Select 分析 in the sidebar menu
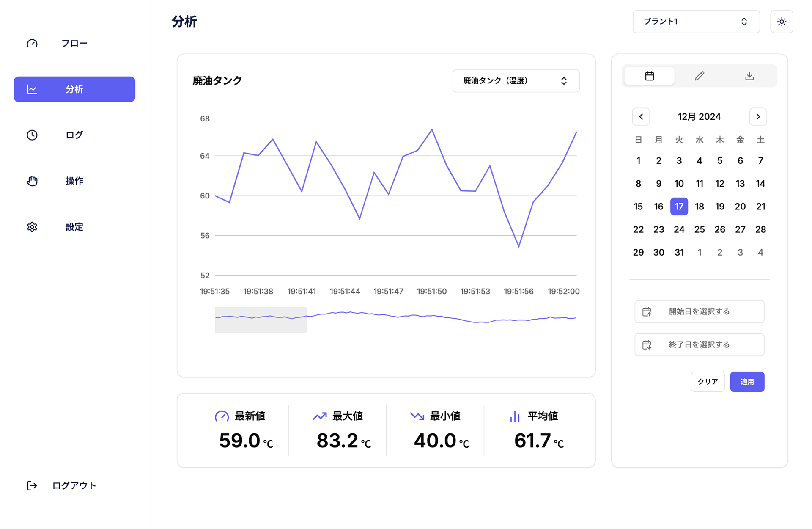 (74, 89)
